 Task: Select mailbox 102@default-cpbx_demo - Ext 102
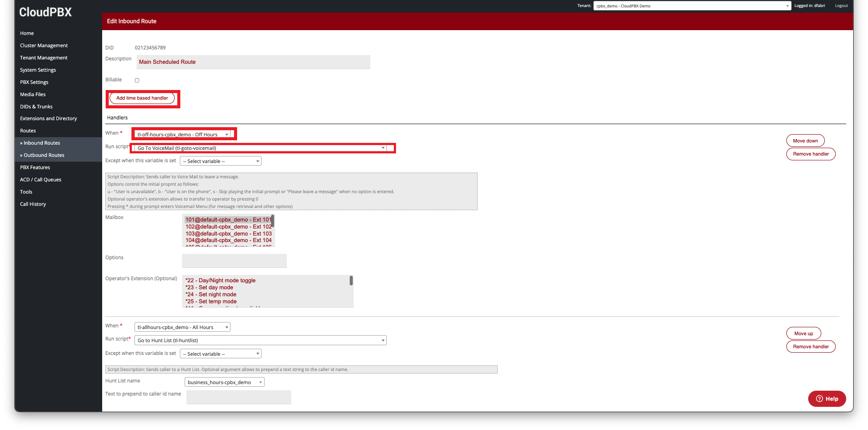click(228, 227)
